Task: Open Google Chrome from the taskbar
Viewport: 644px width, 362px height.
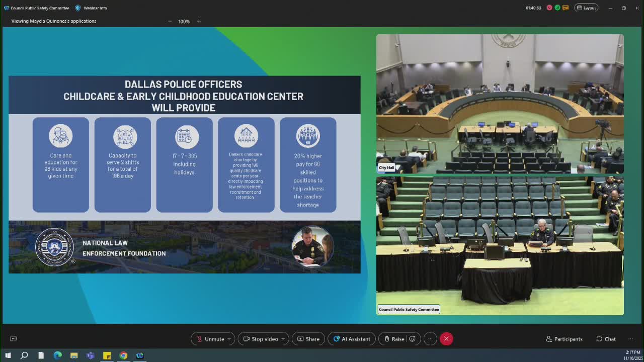Action: click(x=123, y=355)
